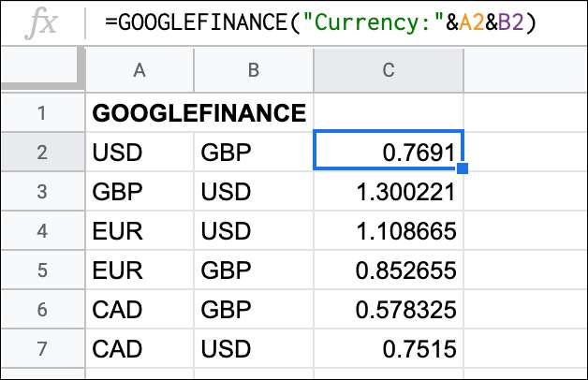Click the fx formula icon
588x380 pixels.
[41, 23]
